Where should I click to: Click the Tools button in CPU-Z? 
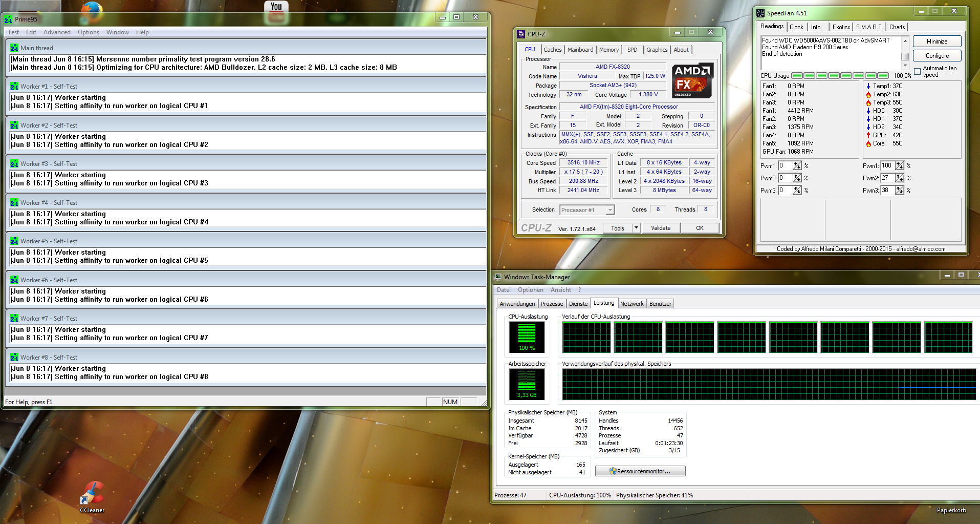[x=618, y=228]
